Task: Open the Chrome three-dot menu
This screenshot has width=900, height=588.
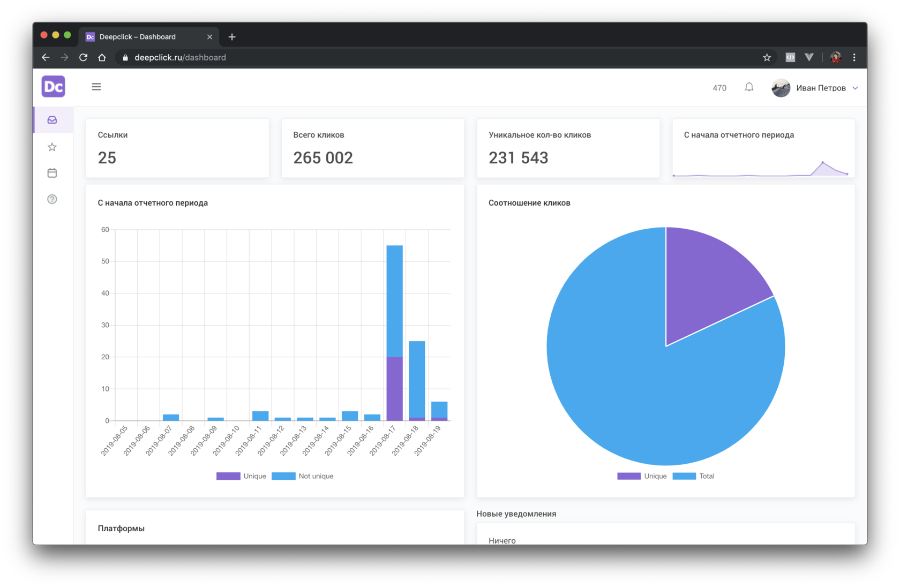Action: pyautogui.click(x=854, y=57)
